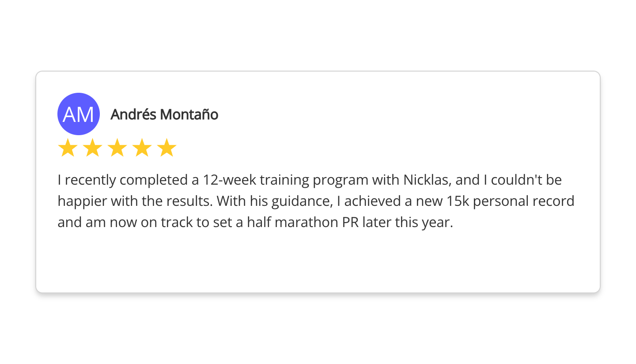Click the "PR" abbreviation in the review
Viewport: 636px width, 364px height.
pos(351,222)
